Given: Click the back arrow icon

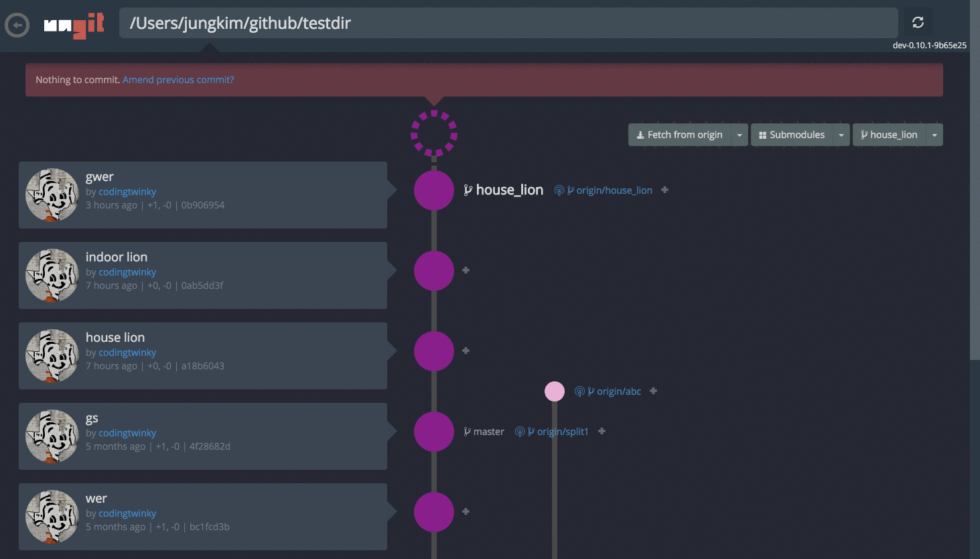Looking at the screenshot, I should [x=17, y=25].
